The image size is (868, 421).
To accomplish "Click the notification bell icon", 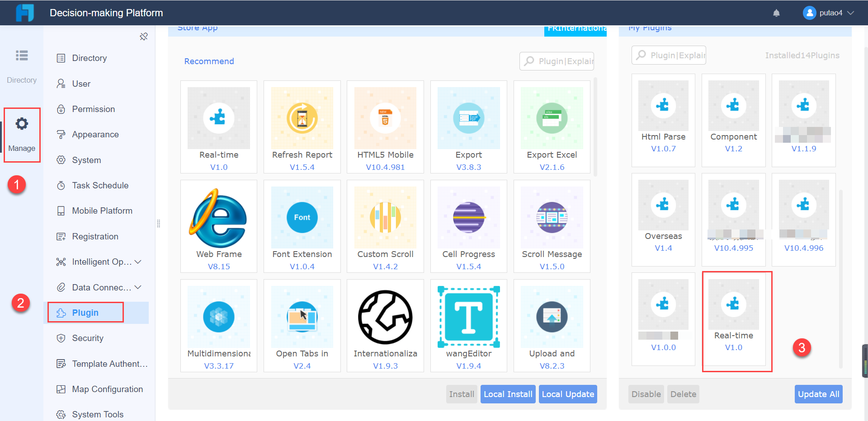I will 776,13.
